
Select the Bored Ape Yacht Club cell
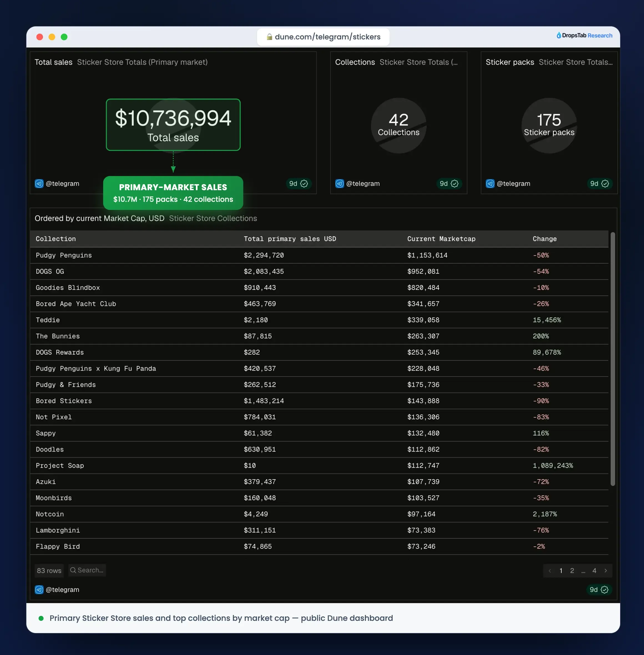76,304
